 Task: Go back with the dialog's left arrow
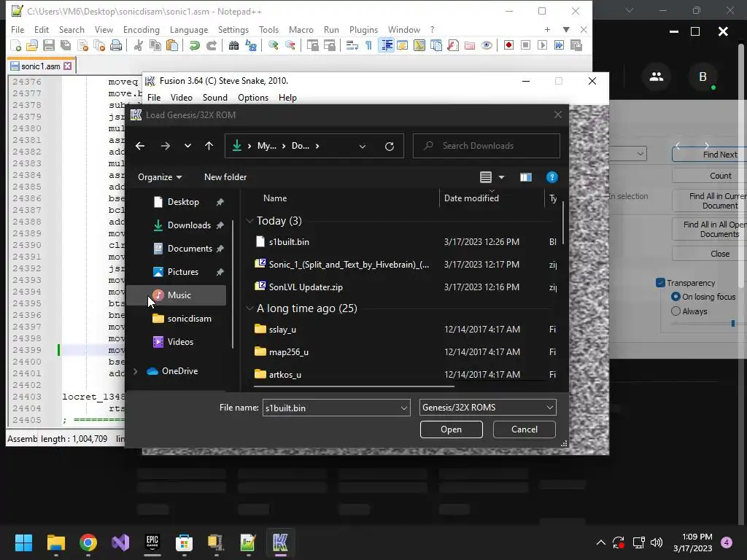[x=139, y=146]
